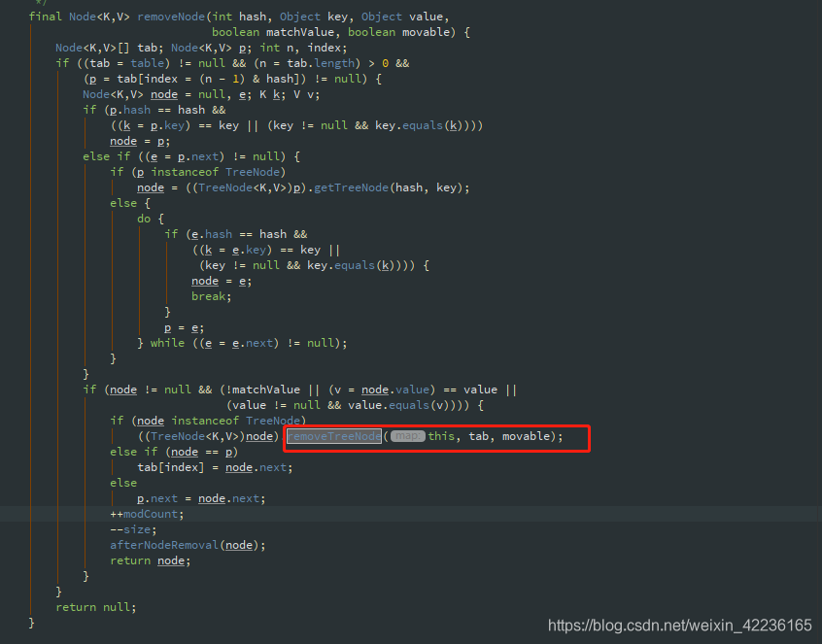Screen dimensions: 822x644
Task: Click the 'Object value' parameter in signature
Action: 402,17
